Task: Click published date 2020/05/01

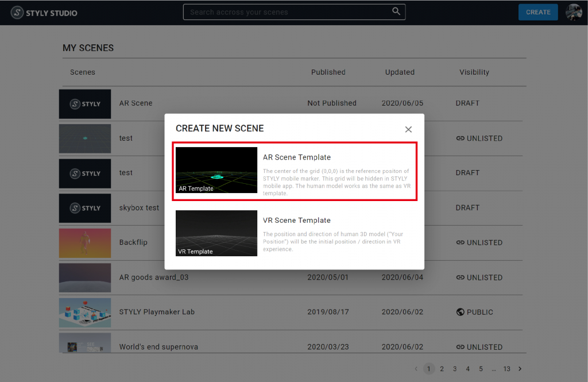Action: 328,277
